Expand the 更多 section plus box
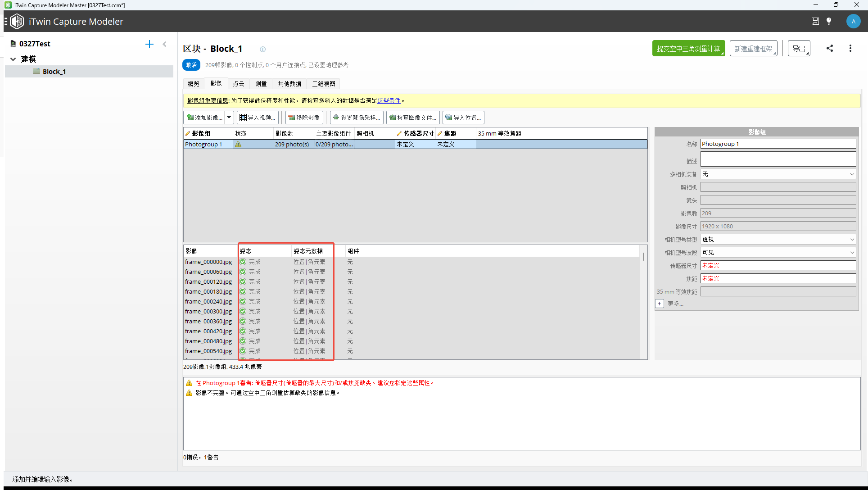Viewport: 868px width, 490px height. (x=659, y=304)
